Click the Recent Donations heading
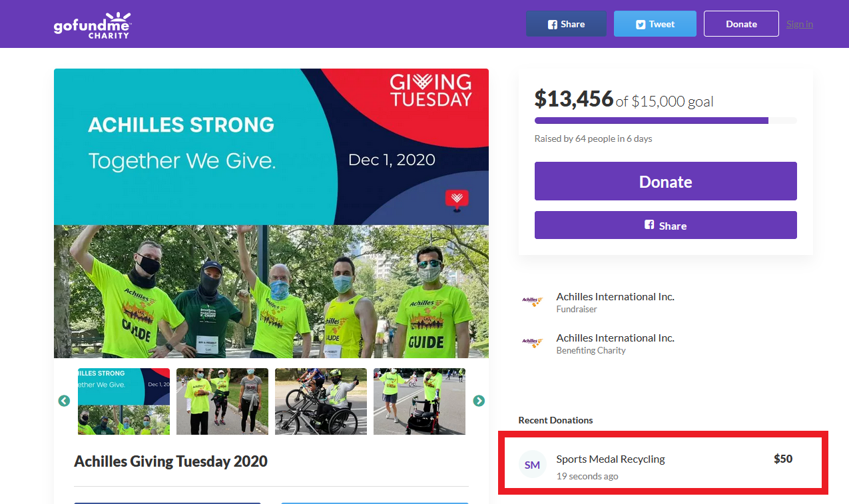 point(555,420)
